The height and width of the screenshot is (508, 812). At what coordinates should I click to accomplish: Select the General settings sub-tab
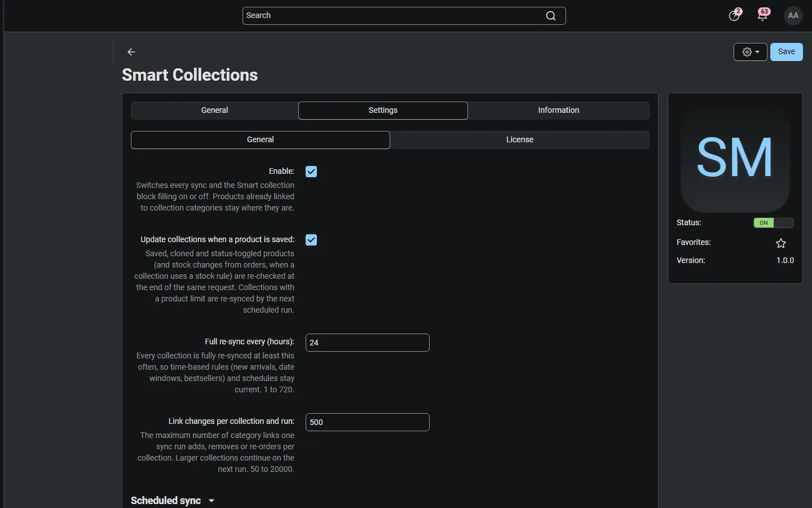click(261, 140)
